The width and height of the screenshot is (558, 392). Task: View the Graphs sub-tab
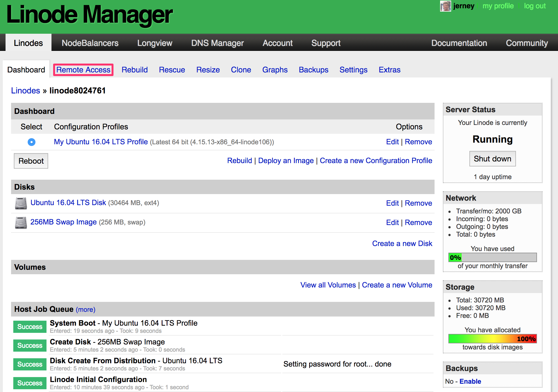tap(275, 70)
